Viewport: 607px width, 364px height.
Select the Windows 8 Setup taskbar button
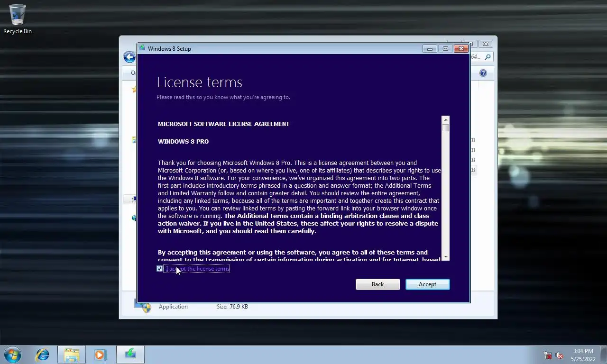[130, 355]
